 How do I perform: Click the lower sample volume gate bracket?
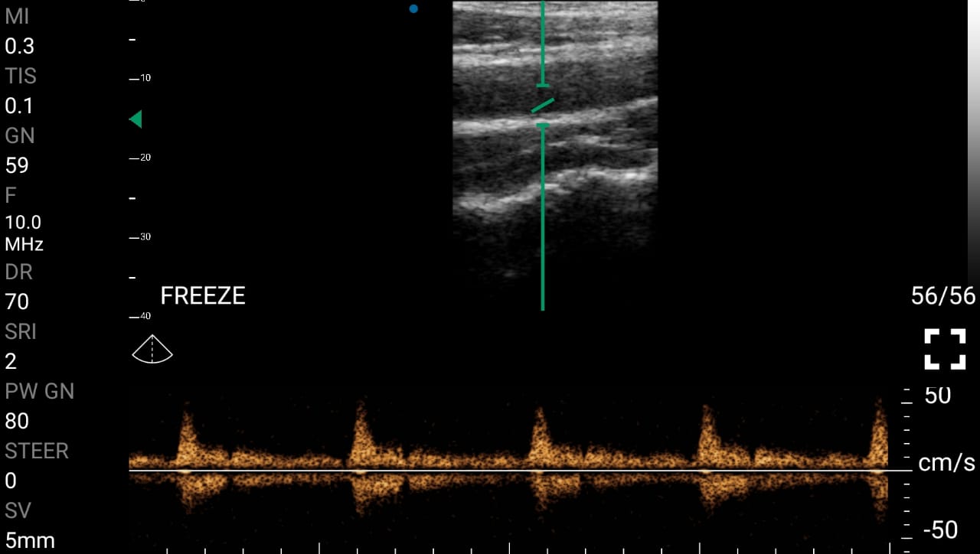pos(543,125)
